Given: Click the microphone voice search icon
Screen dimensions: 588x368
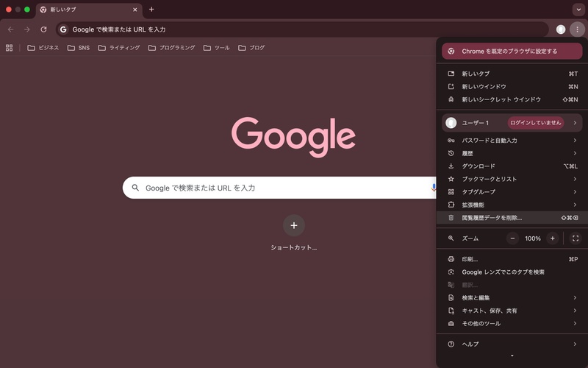Looking at the screenshot, I should [x=434, y=188].
